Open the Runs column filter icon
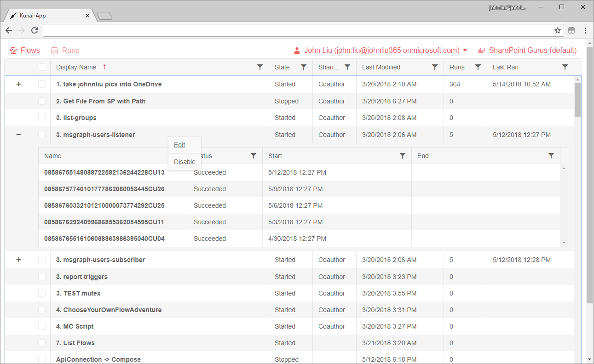 (x=478, y=67)
